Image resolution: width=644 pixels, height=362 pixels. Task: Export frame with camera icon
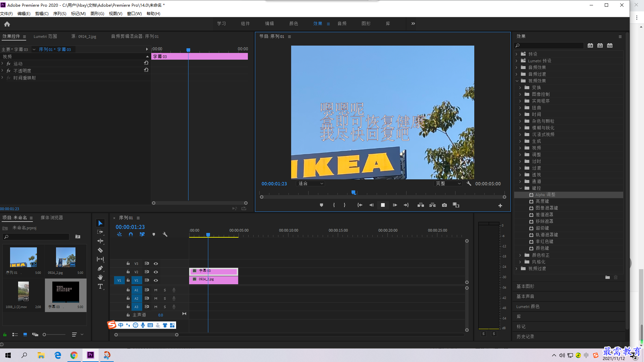point(444,205)
